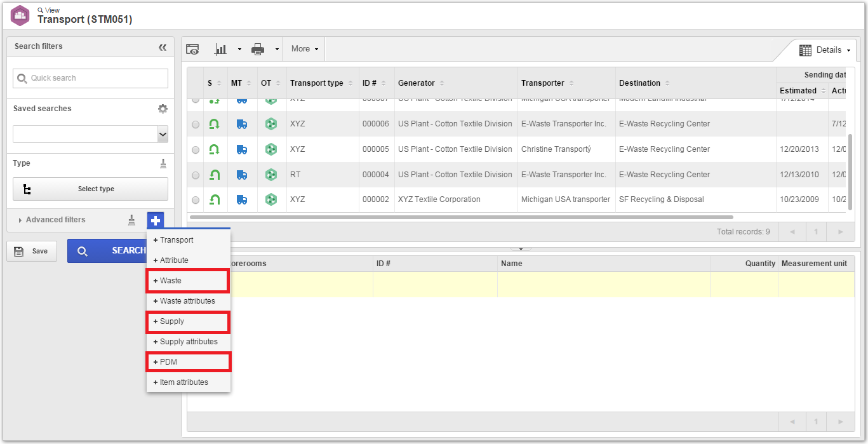
Task: Open the view data screen icon
Action: point(192,49)
